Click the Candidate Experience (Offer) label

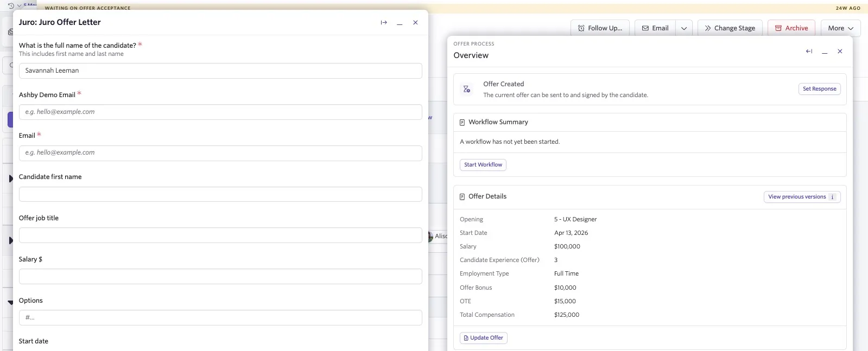click(x=499, y=260)
